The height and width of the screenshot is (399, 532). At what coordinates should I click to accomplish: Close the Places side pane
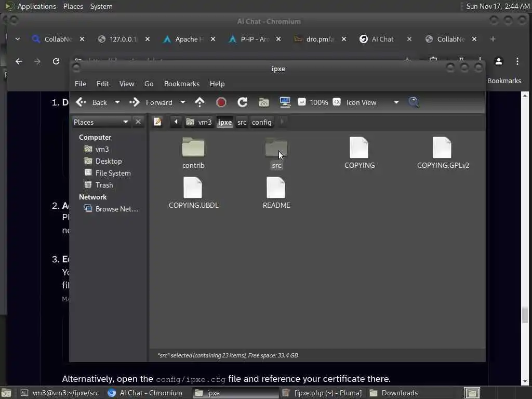coord(138,122)
